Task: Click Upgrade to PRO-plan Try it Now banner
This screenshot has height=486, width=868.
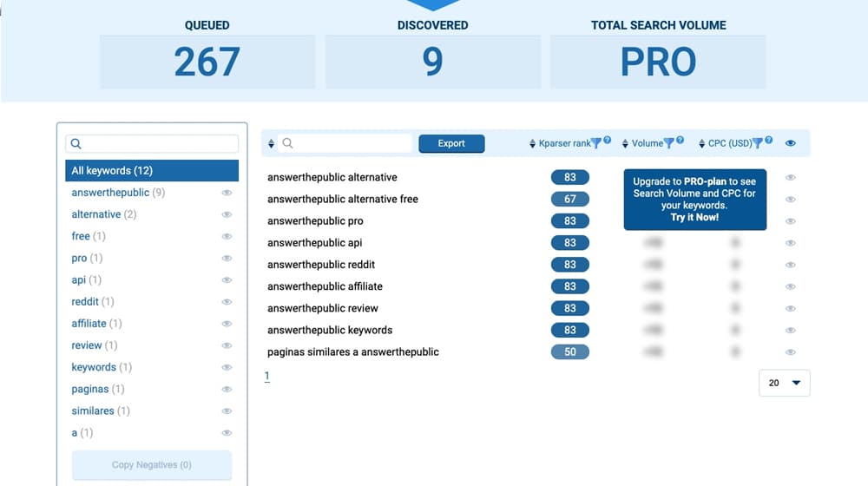Action: point(695,200)
